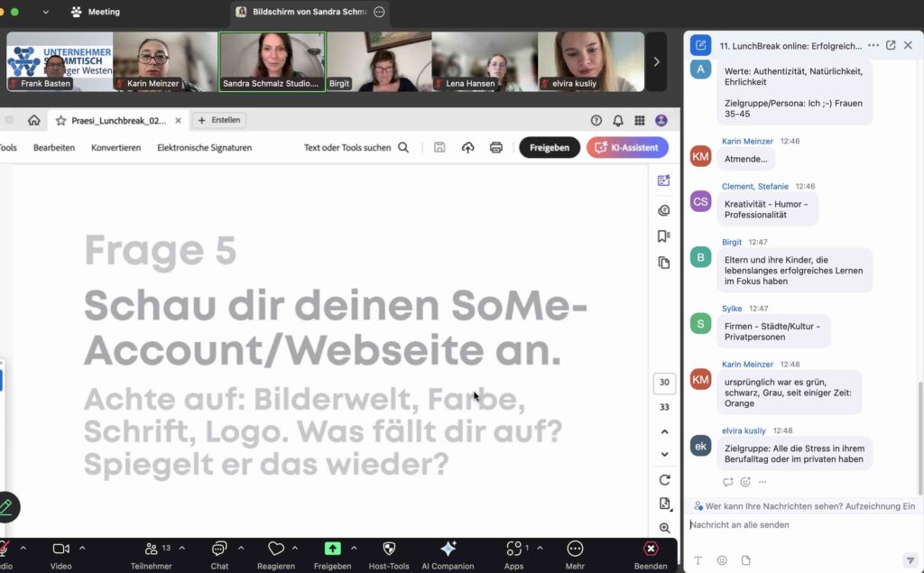This screenshot has width=924, height=573.
Task: Click Karin Meinzer name at 12:48
Action: 747,365
